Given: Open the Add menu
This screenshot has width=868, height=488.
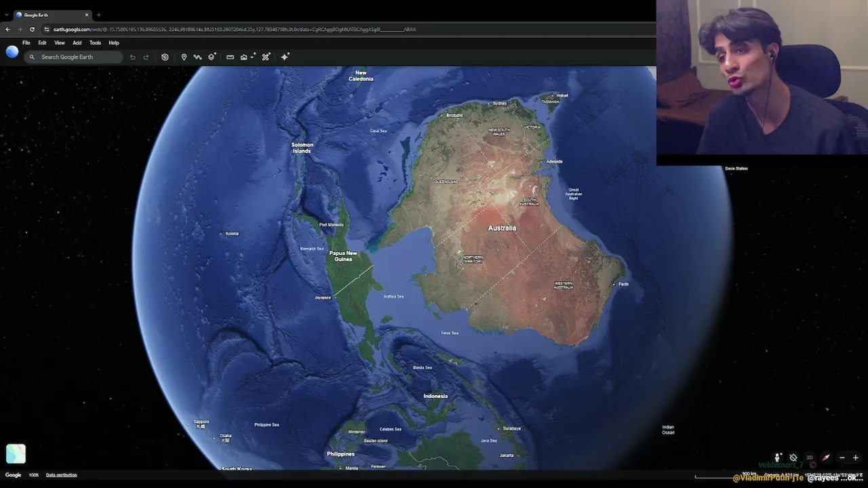Looking at the screenshot, I should tap(77, 43).
